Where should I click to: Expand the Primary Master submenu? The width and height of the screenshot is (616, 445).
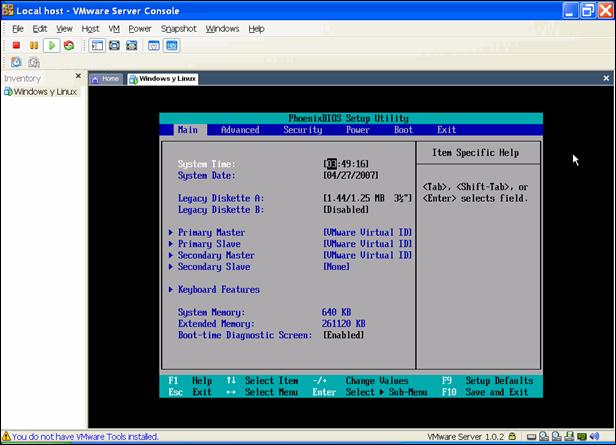pyautogui.click(x=211, y=233)
